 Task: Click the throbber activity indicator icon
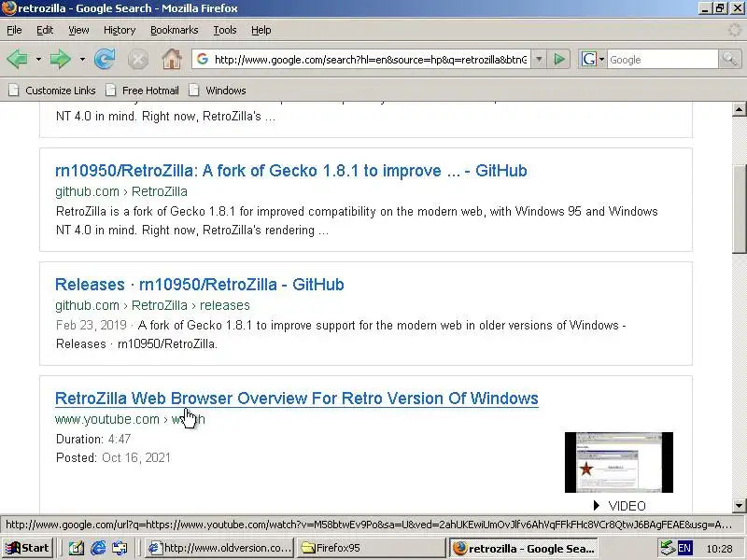736,30
